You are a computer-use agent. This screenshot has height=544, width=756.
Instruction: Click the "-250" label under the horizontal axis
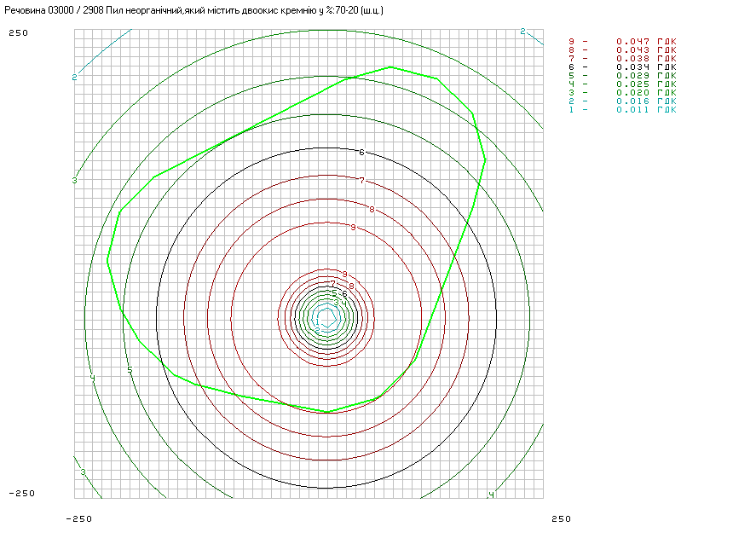tap(78, 519)
